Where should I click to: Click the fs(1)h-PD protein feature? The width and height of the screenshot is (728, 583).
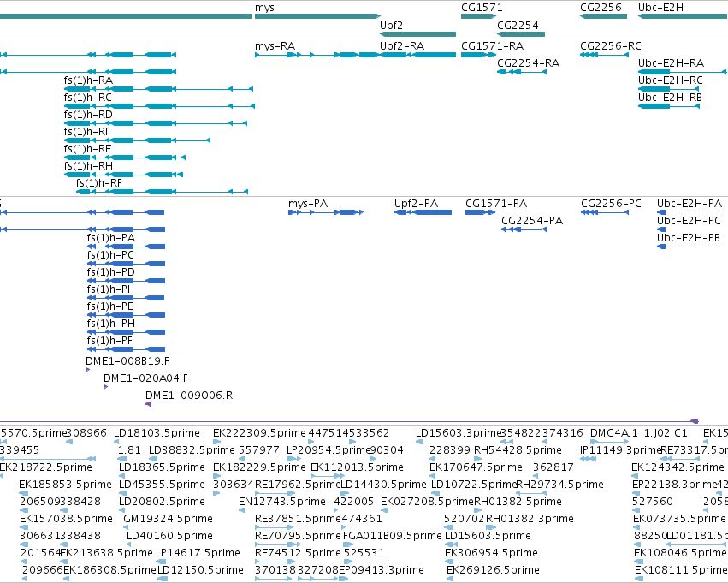click(126, 281)
